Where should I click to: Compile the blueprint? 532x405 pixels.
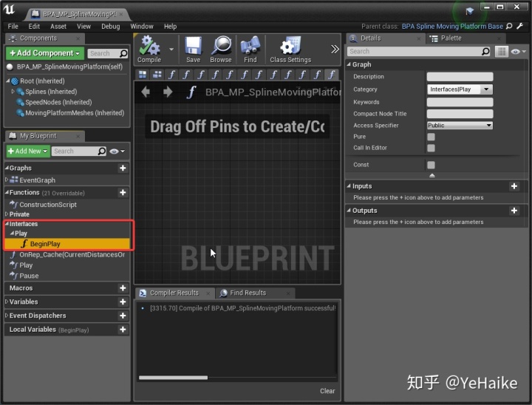click(x=149, y=50)
